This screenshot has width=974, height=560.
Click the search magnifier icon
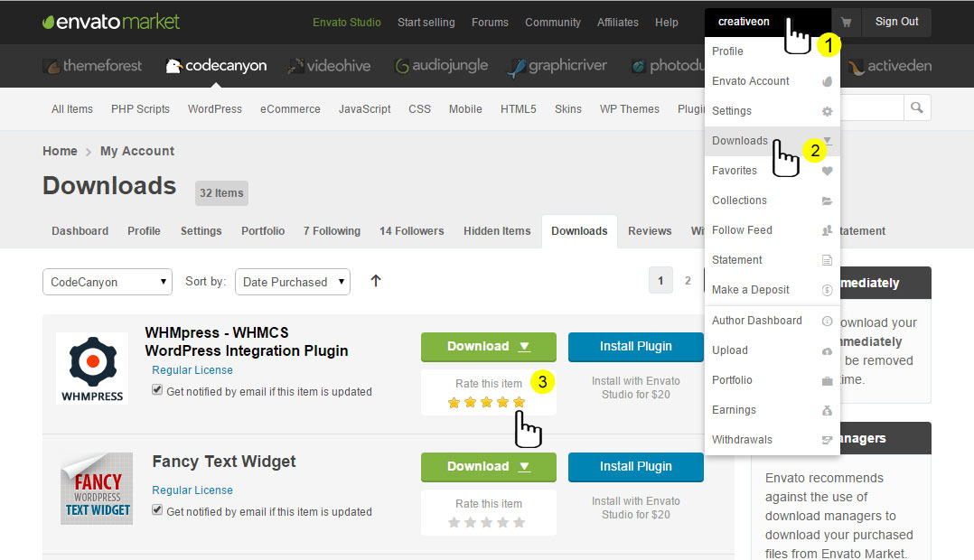[917, 108]
